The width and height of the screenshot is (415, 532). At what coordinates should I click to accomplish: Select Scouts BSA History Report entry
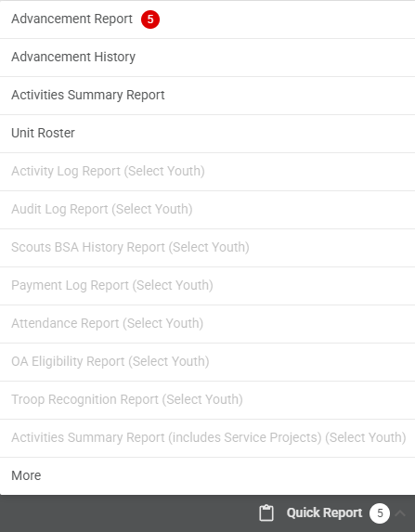(207, 247)
